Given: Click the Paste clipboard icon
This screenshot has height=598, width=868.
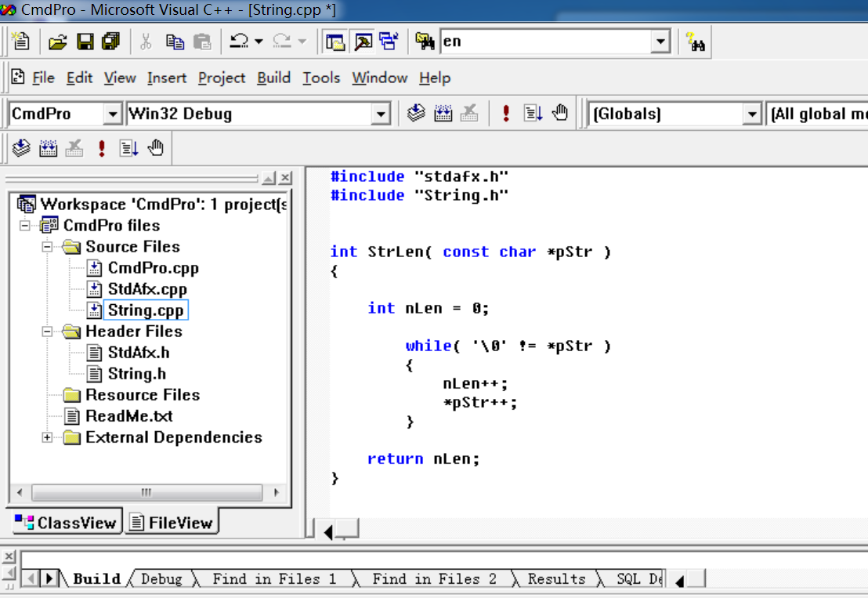Looking at the screenshot, I should 202,42.
